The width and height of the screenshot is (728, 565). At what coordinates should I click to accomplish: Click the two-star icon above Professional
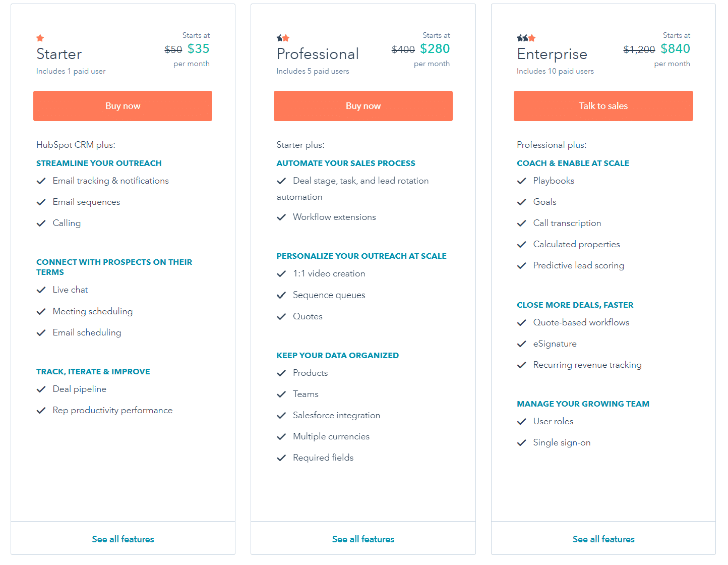click(x=282, y=38)
